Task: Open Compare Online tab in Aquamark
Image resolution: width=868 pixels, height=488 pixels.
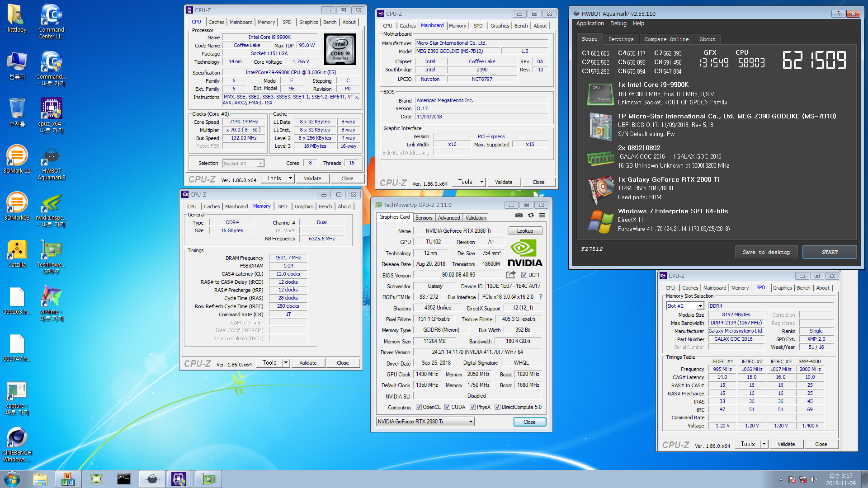Action: [x=666, y=39]
